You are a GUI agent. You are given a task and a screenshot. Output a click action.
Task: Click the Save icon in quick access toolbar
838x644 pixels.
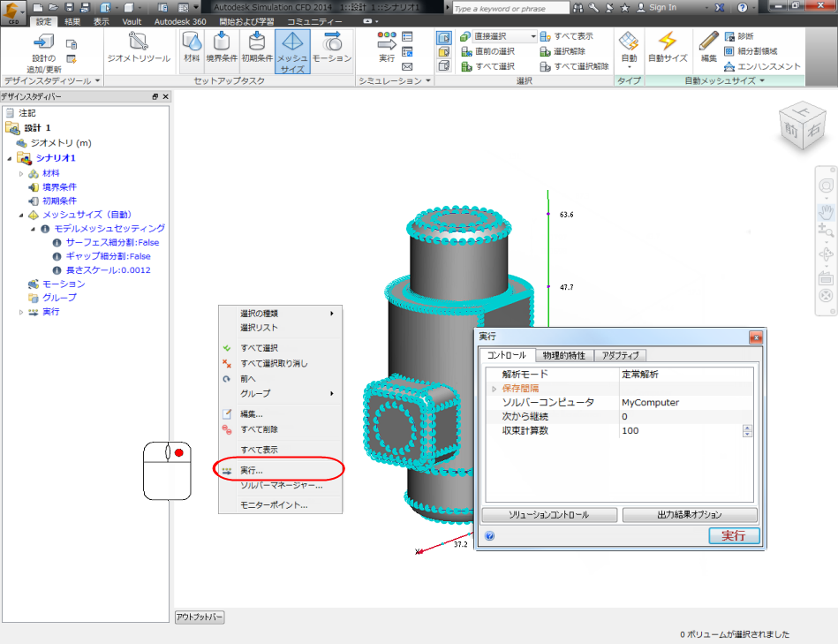click(x=69, y=7)
